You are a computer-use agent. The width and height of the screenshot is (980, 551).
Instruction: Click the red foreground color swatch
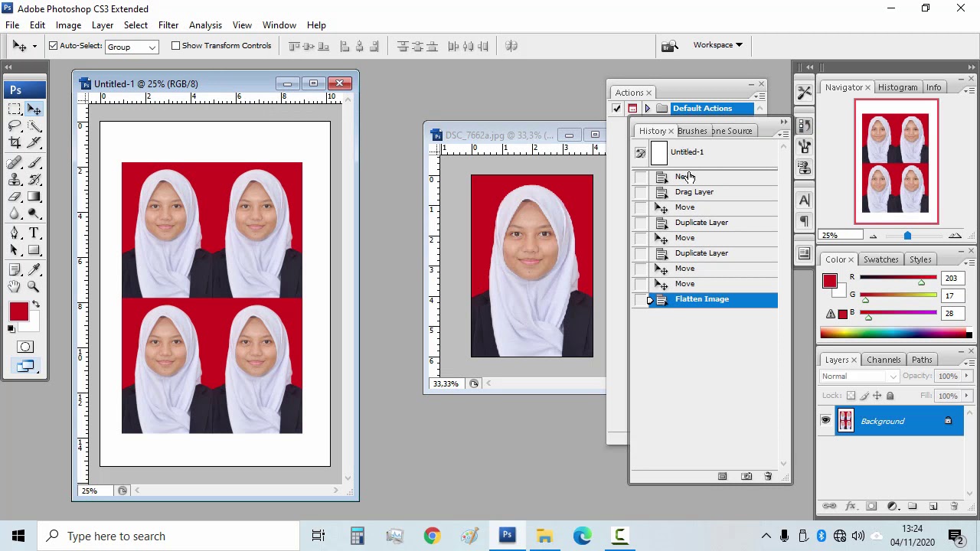point(19,310)
